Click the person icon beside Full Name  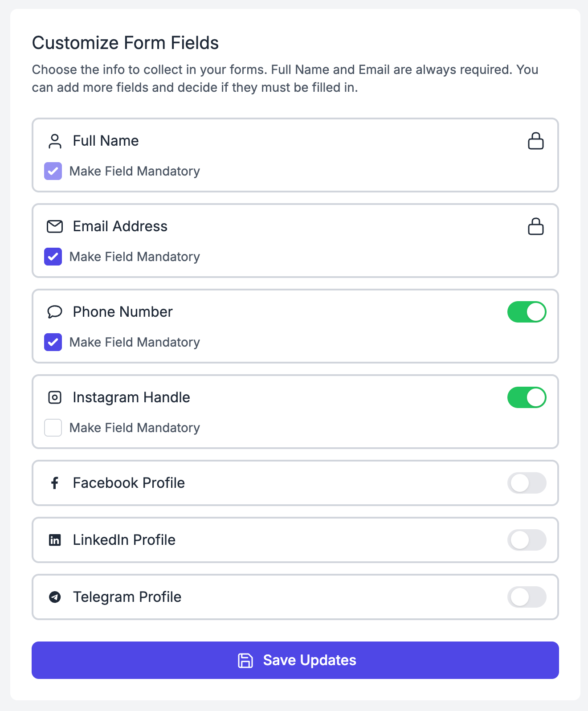[55, 141]
